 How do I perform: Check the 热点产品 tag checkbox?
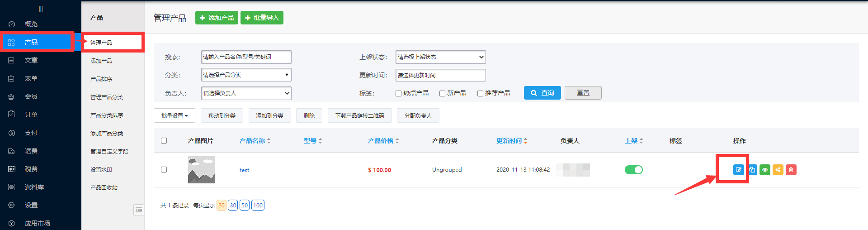(x=398, y=93)
